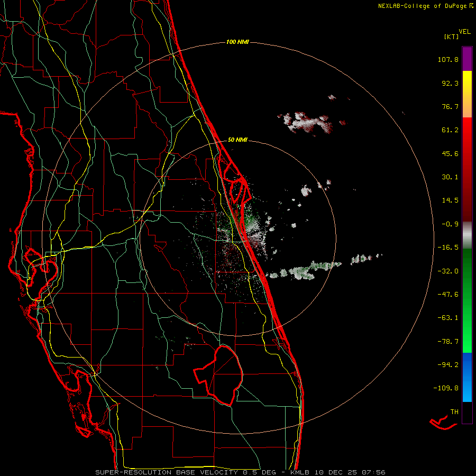This screenshot has width=476, height=476.
Task: Click the 92.3 legend value
Action: (450, 83)
